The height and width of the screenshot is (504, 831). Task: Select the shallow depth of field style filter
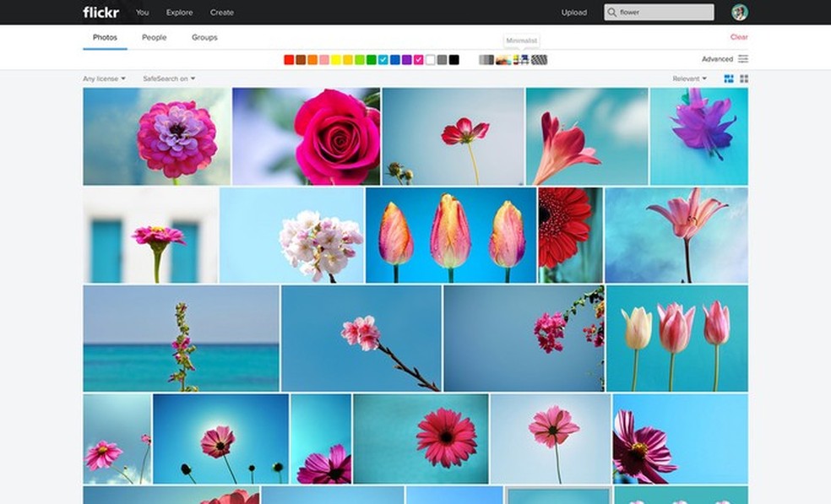coord(502,60)
